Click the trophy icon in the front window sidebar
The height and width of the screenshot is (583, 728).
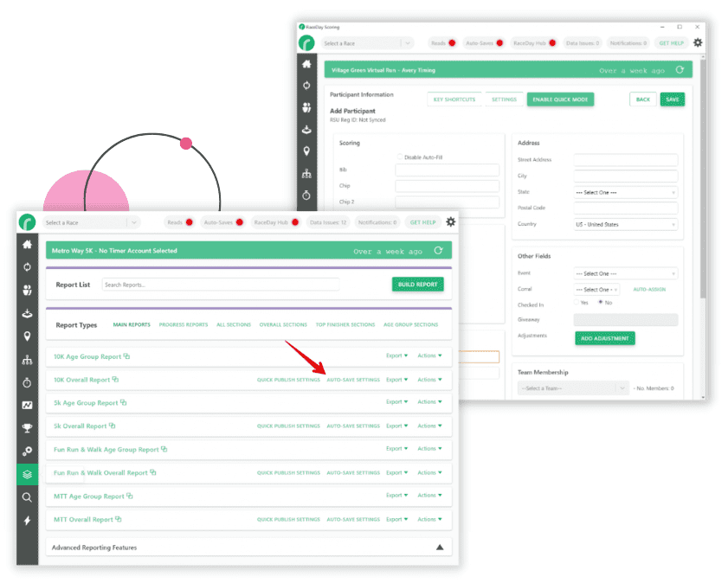click(28, 428)
